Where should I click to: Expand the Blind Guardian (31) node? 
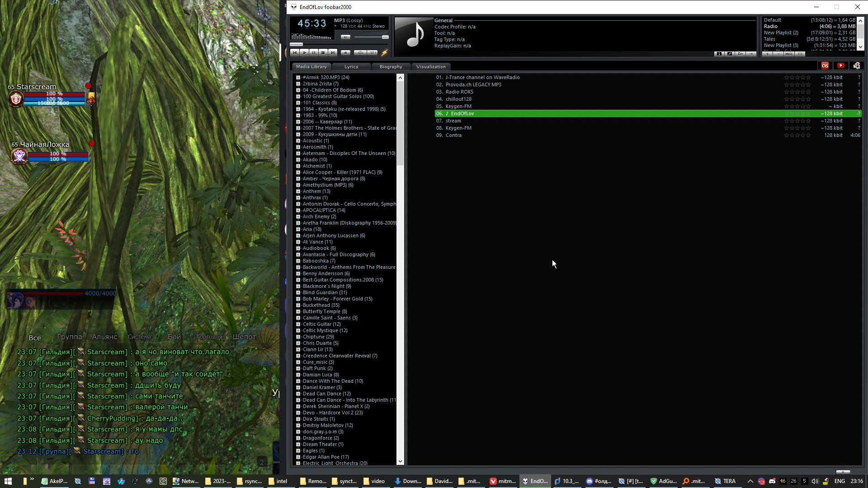pos(298,293)
